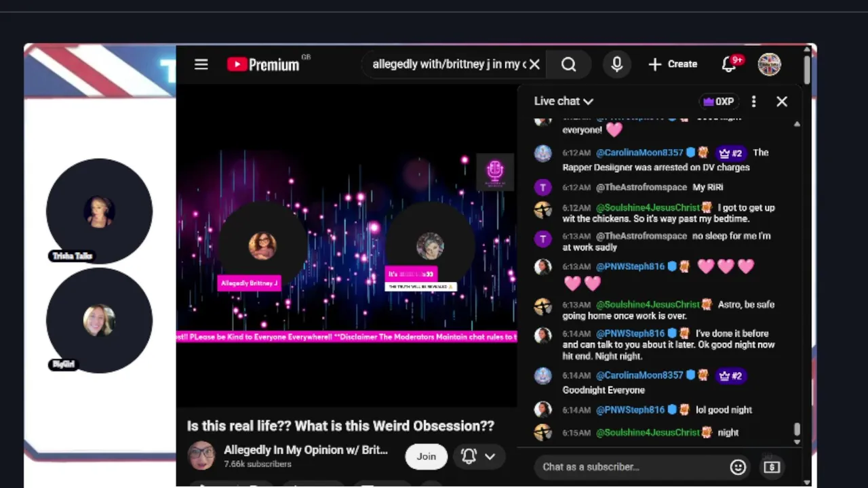Select BigGirl participant avatar
This screenshot has width=868, height=488.
pos(99,320)
